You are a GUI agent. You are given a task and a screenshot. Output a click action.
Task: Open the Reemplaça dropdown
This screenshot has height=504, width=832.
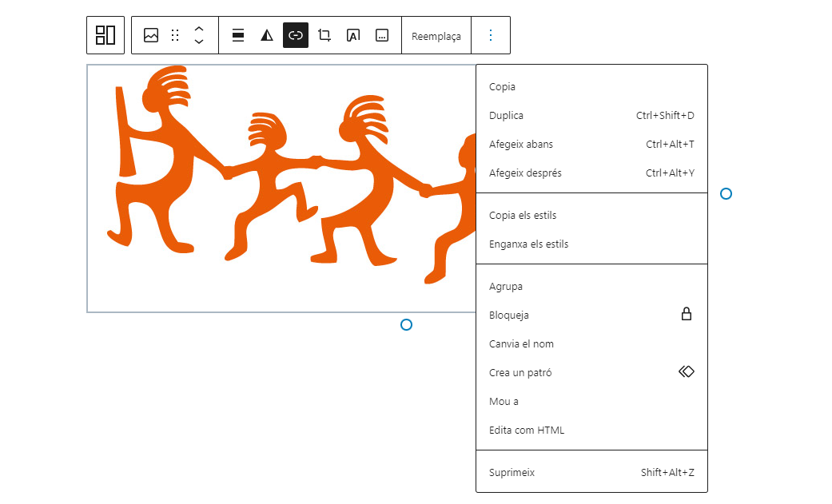pyautogui.click(x=436, y=36)
